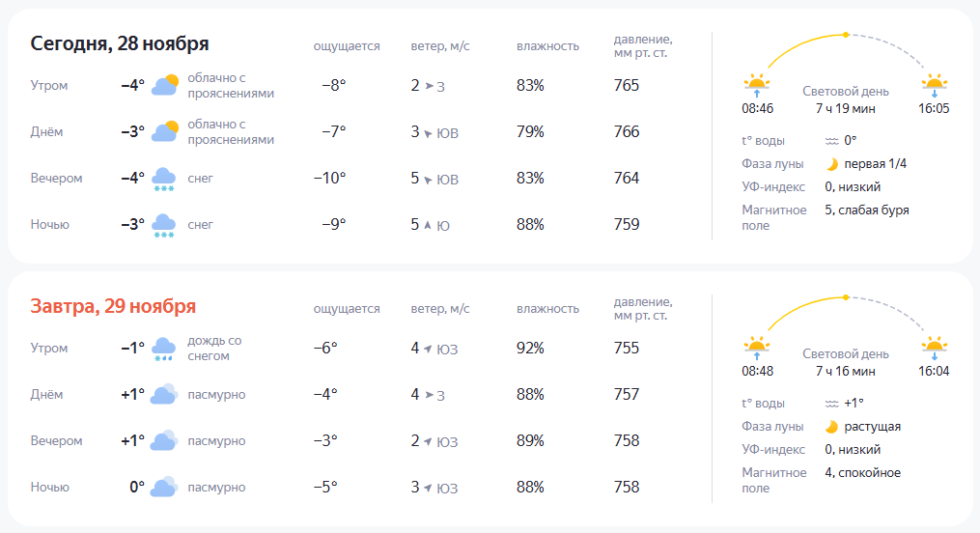Click today's sunset icon above 16:05
The width and height of the screenshot is (980, 533).
tap(934, 85)
